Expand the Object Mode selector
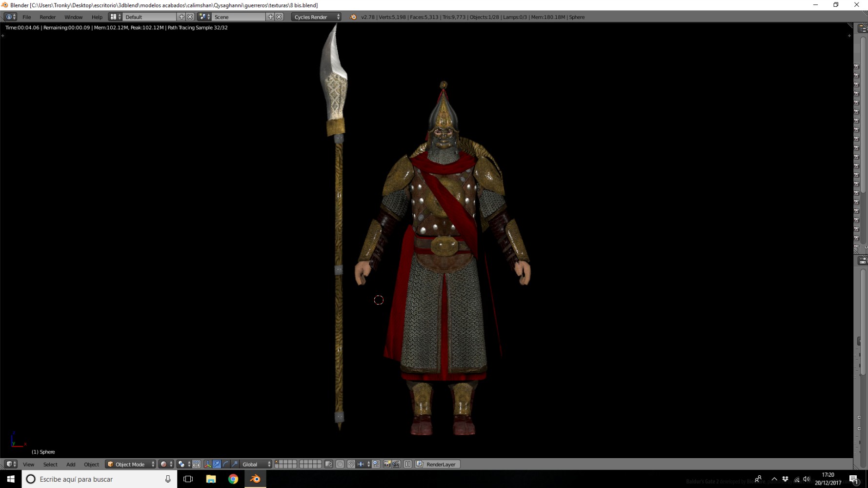 tap(130, 465)
